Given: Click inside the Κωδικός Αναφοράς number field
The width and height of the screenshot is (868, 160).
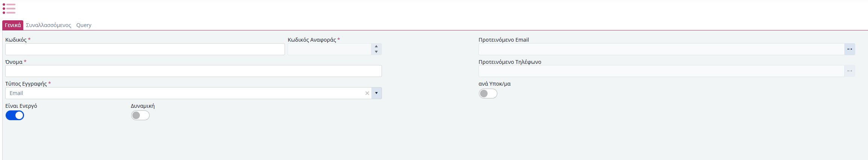Looking at the screenshot, I should point(330,49).
